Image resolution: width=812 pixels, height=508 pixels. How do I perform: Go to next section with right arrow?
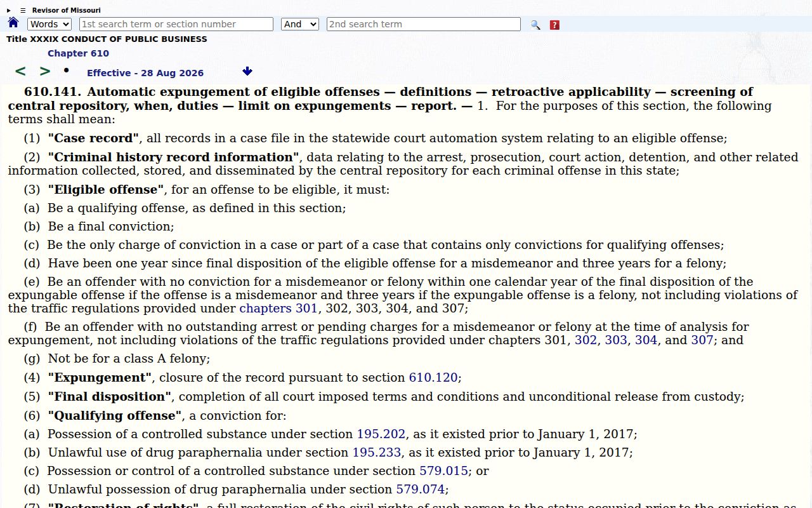44,72
